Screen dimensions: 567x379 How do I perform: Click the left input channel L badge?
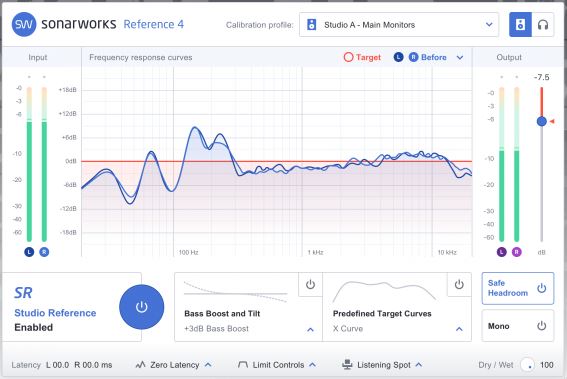point(29,252)
